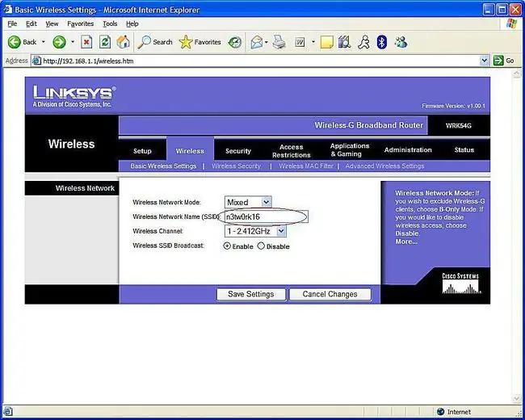Click the Research books icon
525x420 pixels.
pyautogui.click(x=345, y=42)
